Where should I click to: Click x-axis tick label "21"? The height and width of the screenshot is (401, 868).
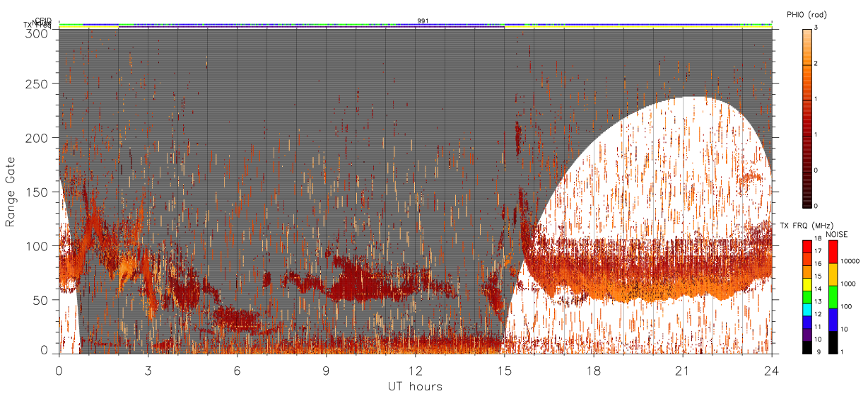682,370
